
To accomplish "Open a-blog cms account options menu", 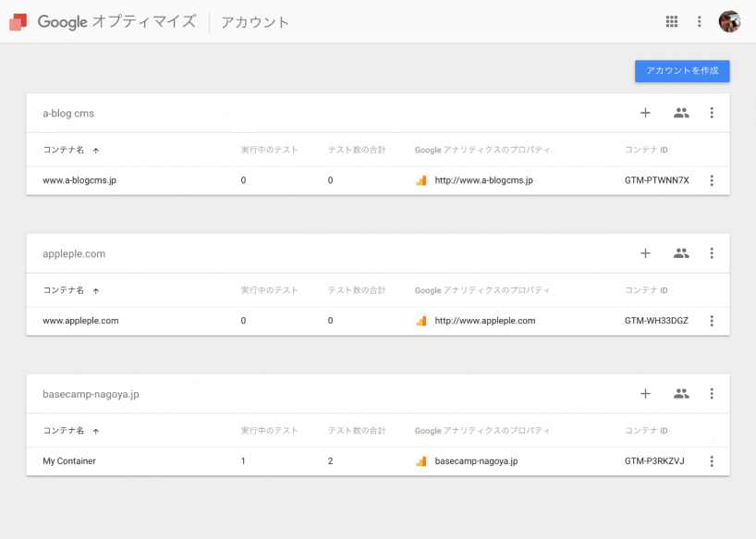I will point(712,113).
